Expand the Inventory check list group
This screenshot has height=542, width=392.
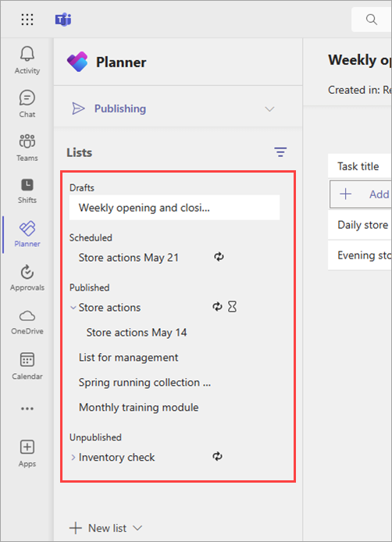point(73,457)
